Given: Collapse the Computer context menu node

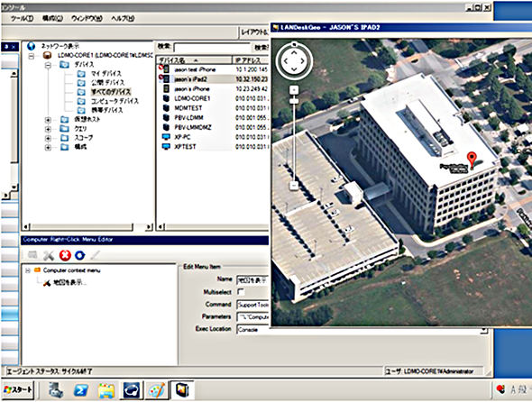Looking at the screenshot, I should (x=28, y=270).
